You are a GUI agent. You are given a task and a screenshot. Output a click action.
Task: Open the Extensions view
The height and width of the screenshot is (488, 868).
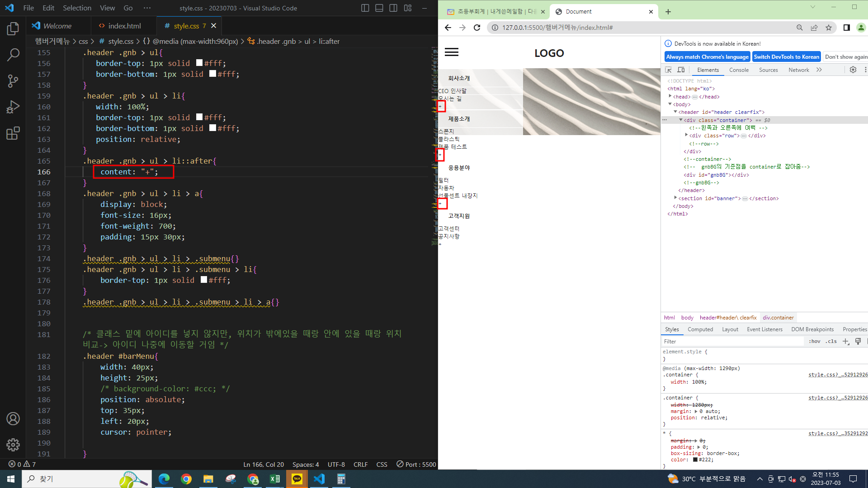[13, 133]
